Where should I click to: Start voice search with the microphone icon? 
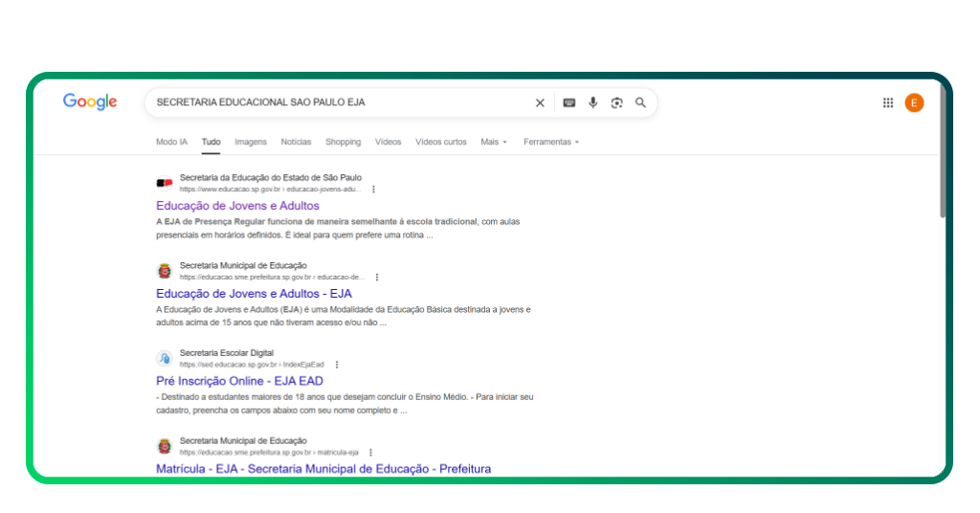[x=593, y=102]
